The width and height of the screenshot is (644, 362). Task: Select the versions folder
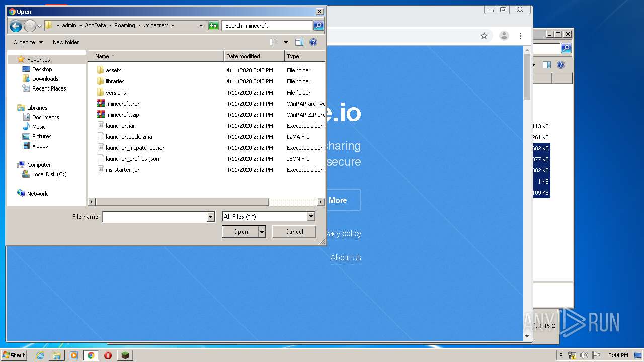116,93
